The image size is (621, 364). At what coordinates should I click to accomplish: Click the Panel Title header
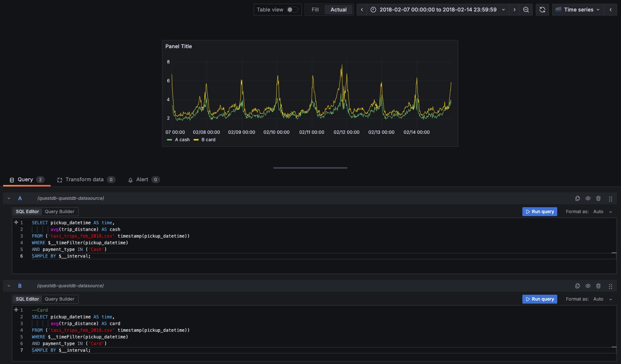pyautogui.click(x=179, y=46)
